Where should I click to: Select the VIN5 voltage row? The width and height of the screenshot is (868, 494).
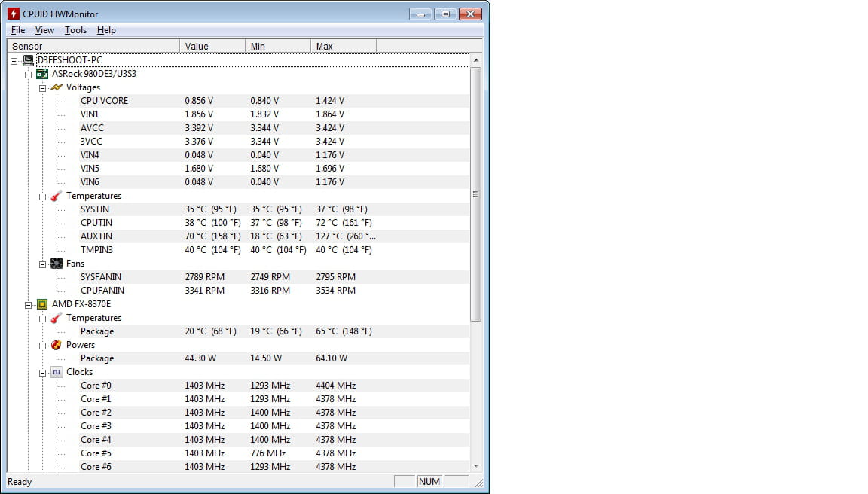pos(274,169)
